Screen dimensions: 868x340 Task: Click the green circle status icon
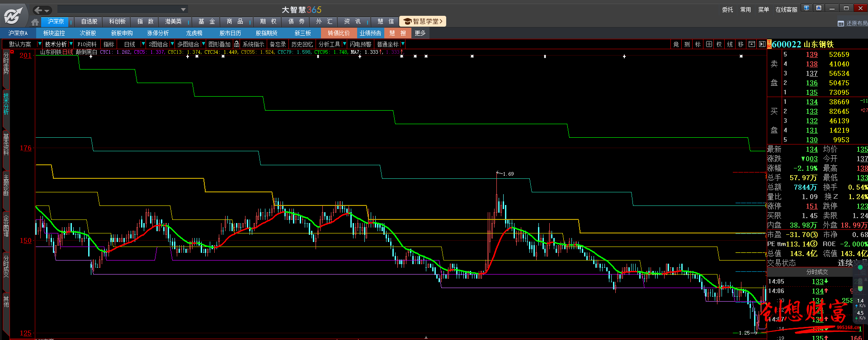coord(860,268)
